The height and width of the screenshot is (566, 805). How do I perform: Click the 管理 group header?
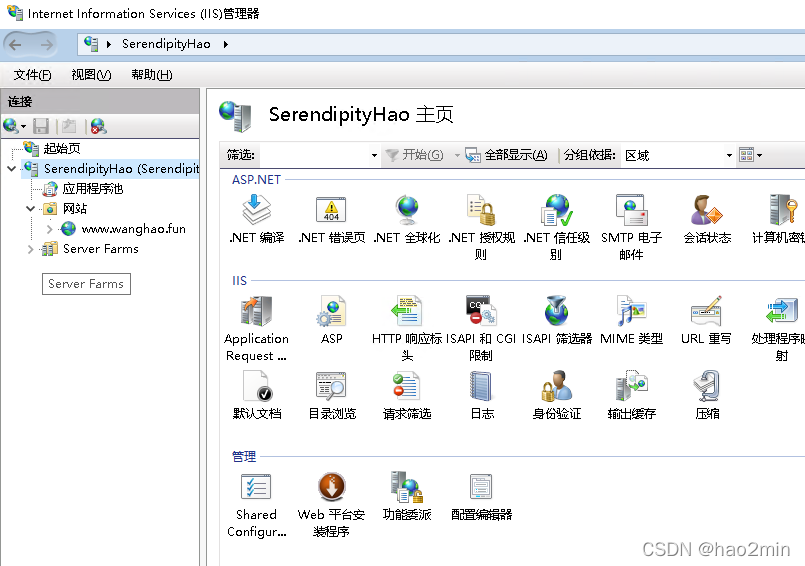(244, 456)
